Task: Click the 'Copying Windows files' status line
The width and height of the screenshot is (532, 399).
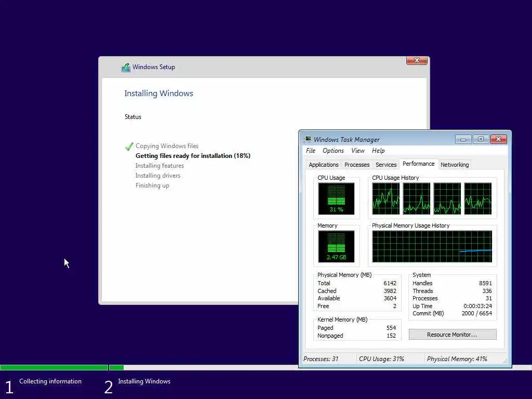Action: (167, 146)
